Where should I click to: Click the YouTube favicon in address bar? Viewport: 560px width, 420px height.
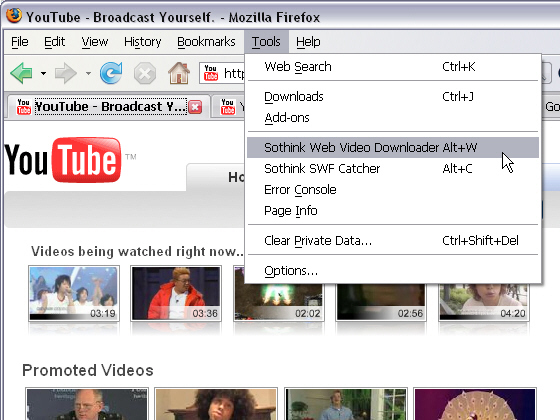point(211,73)
